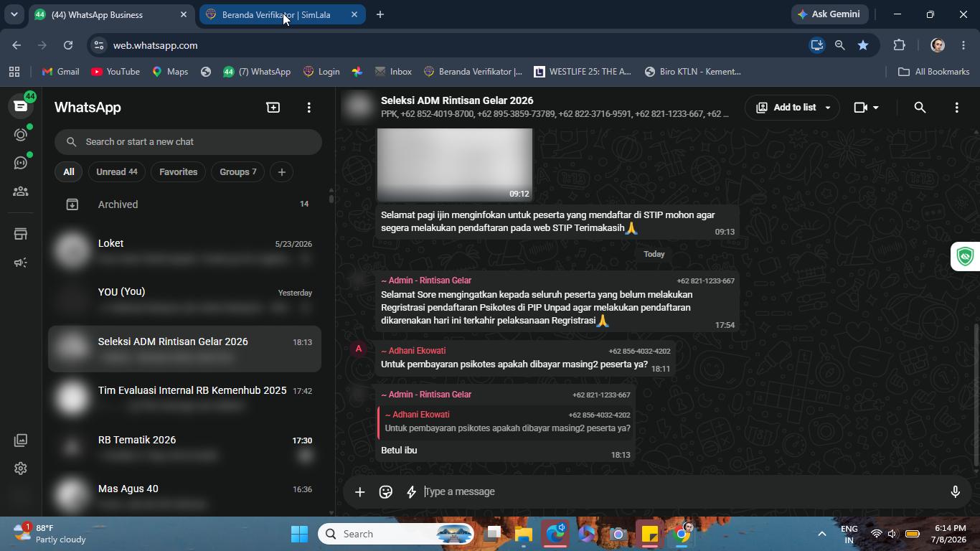Screen dimensions: 980x551
Task: Open the emoji picker
Action: (386, 491)
